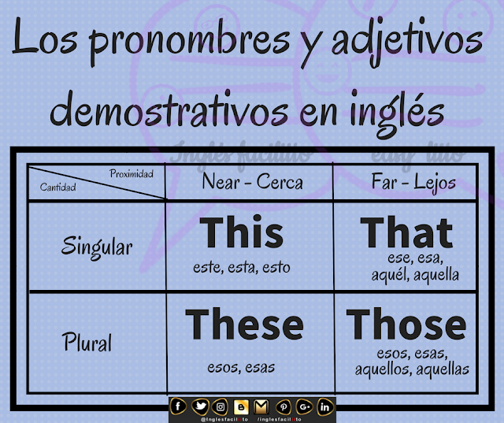Click the "Proximidad" header label
Viewport: 504px width, 423px height.
132,174
